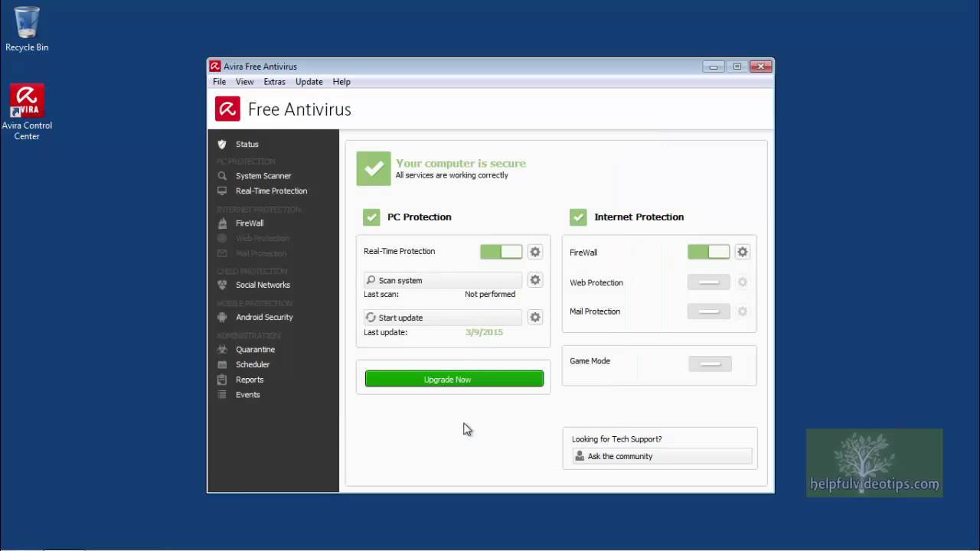Click the Real-Time Protection monitor icon
Viewport: 980px width, 551px height.
(222, 191)
